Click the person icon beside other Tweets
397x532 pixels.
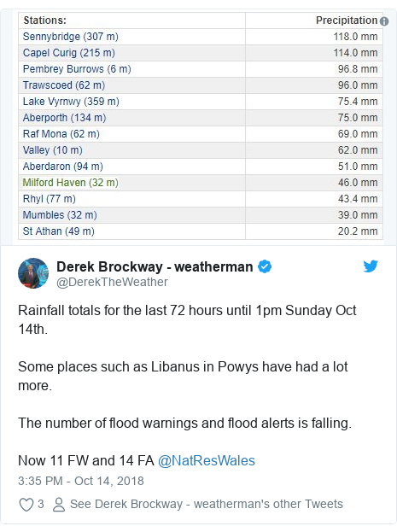click(59, 505)
